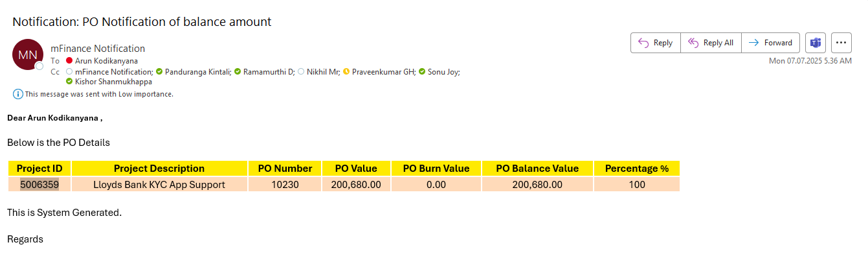Click the Reply button
Image resolution: width=868 pixels, height=260 pixels.
coord(655,43)
